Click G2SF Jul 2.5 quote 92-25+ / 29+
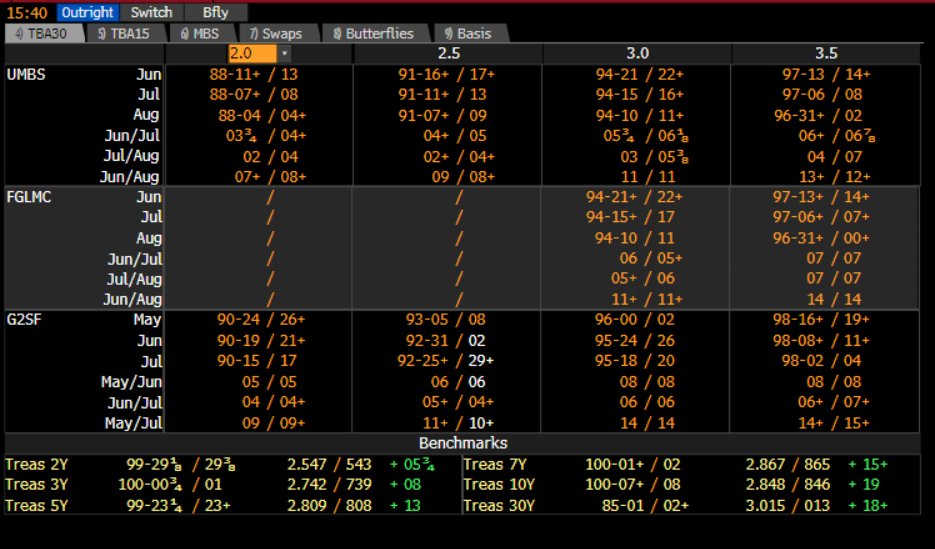Viewport: 935px width, 549px height. (446, 361)
